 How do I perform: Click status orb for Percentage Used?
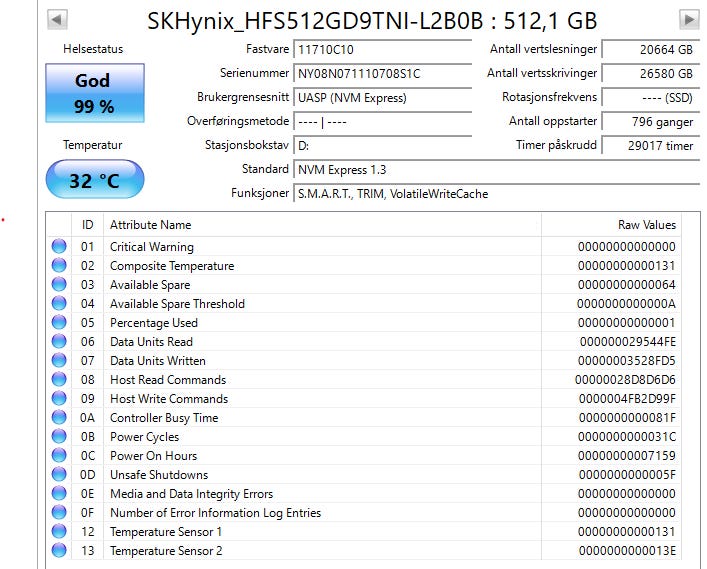[x=59, y=322]
